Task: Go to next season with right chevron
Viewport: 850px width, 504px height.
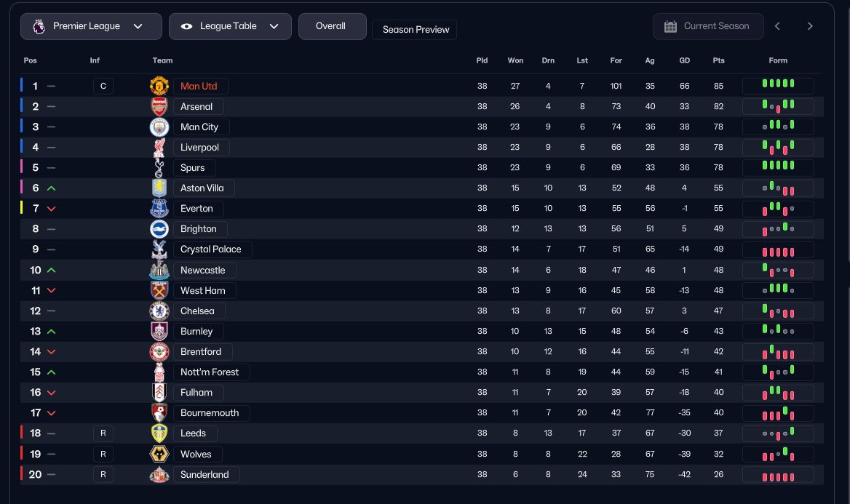Action: [x=810, y=26]
